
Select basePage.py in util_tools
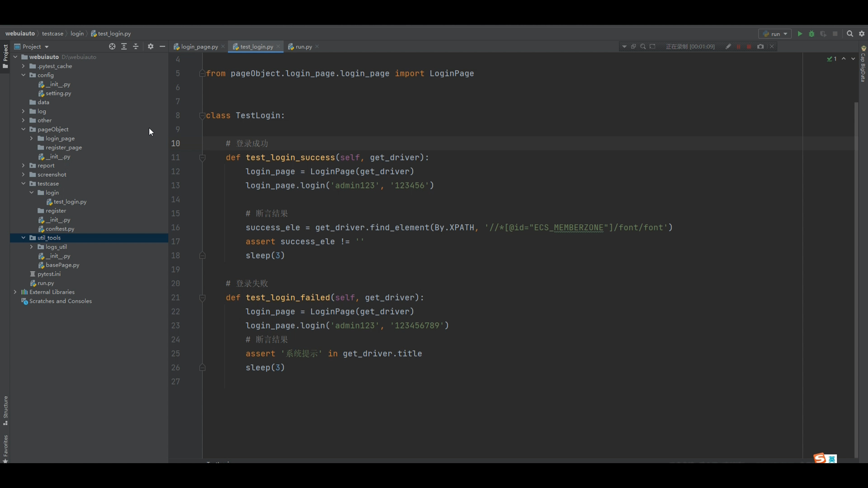(x=59, y=265)
